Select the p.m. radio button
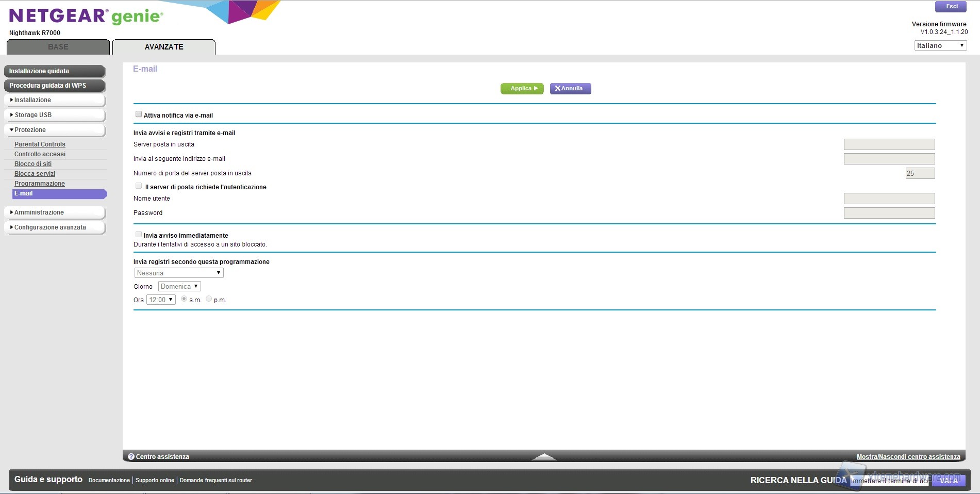This screenshot has height=494, width=980. (209, 299)
